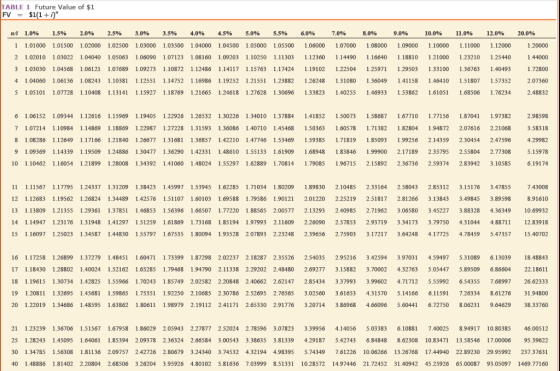Click the cell containing 1.46410

(439, 81)
